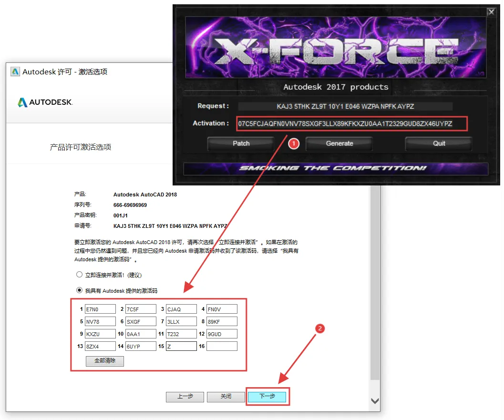Click activation code box 9 containing KXZU
Image resolution: width=504 pixels, height=420 pixels.
click(x=100, y=334)
